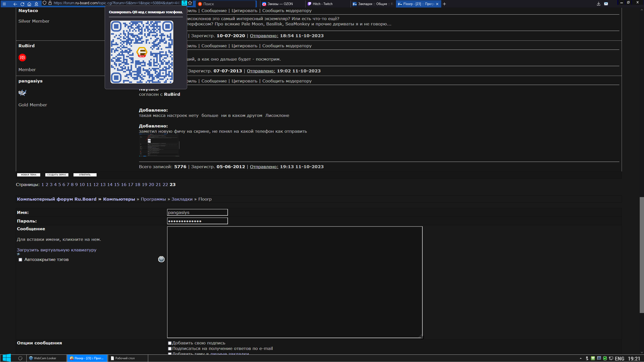Reload the page with the refresh icon
The height and width of the screenshot is (362, 644).
pyautogui.click(x=22, y=4)
